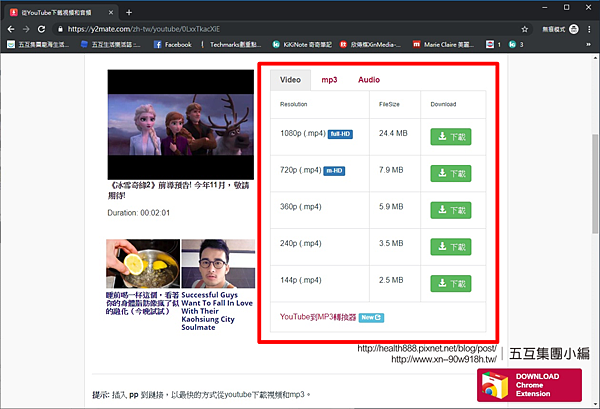600x409 pixels.
Task: Click the page vertical scrollbar thumb
Action: coord(595,184)
